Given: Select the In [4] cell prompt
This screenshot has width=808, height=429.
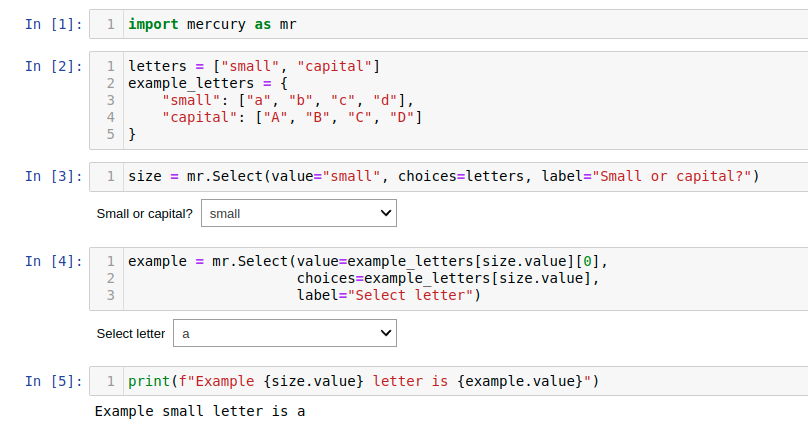Looking at the screenshot, I should pos(54,261).
